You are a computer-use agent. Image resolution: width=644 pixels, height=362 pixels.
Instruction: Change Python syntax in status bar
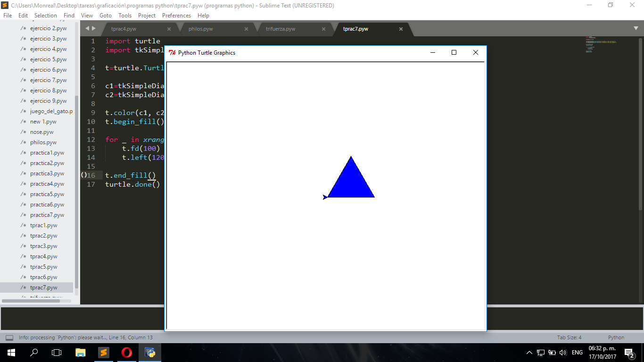[616, 337]
